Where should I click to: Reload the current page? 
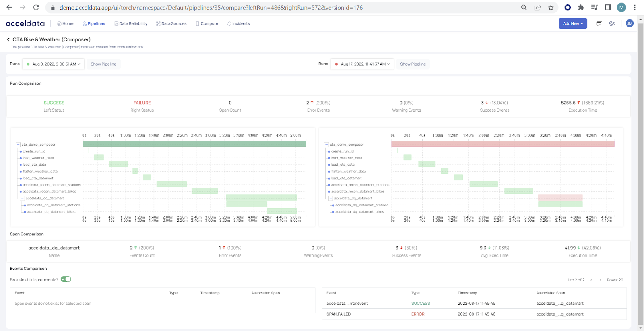(x=36, y=8)
